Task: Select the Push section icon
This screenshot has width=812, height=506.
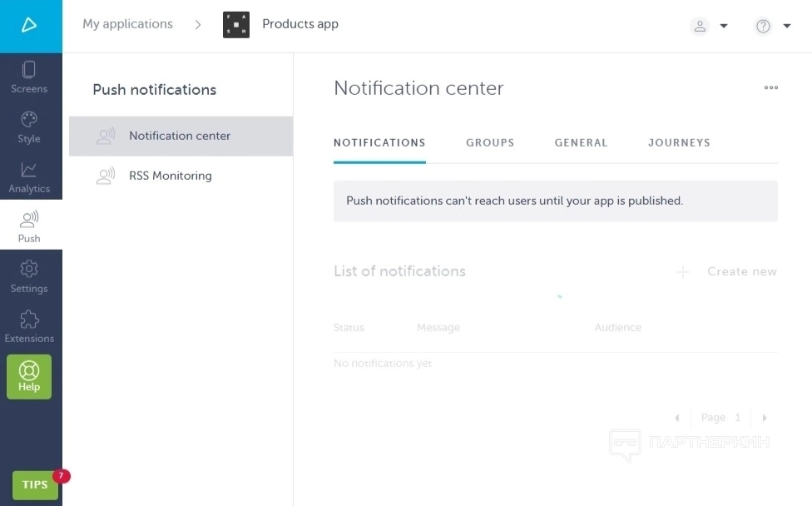Action: (x=29, y=226)
